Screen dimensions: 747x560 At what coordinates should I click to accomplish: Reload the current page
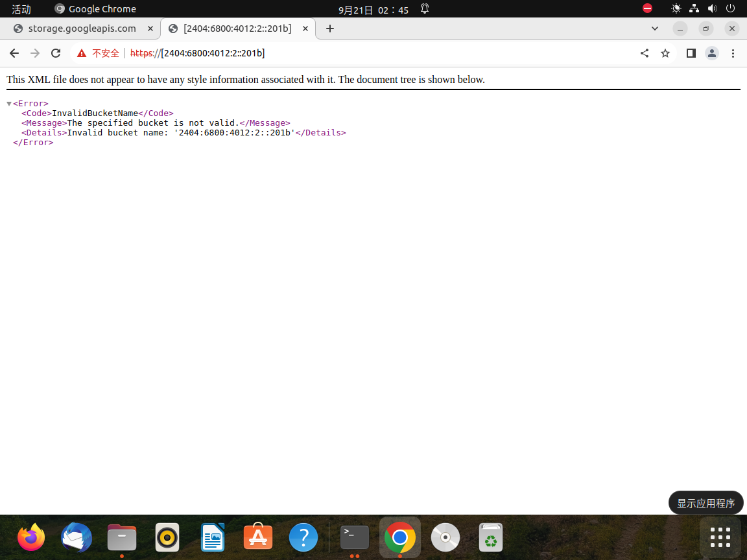click(x=56, y=53)
